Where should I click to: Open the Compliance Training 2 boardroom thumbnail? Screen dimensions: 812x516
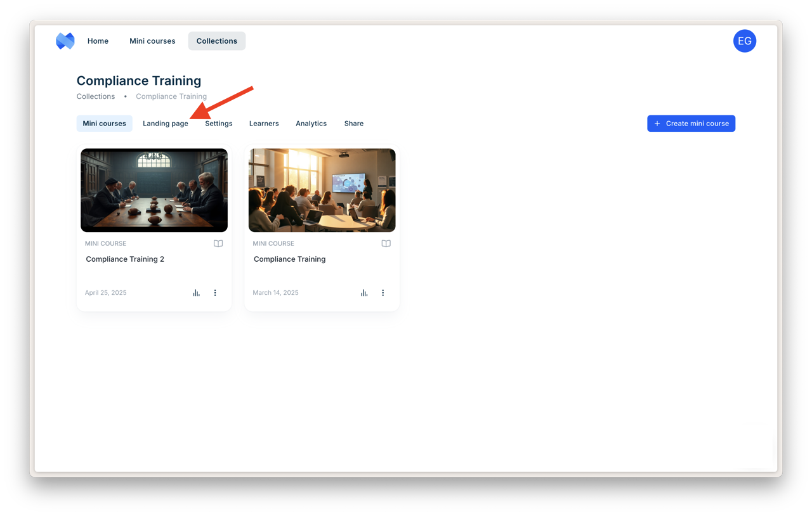(x=154, y=190)
